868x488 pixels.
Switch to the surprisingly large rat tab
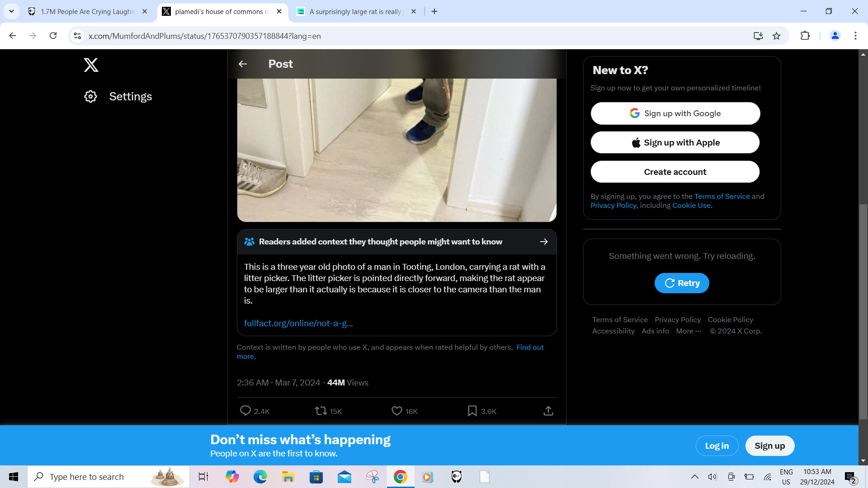(355, 12)
